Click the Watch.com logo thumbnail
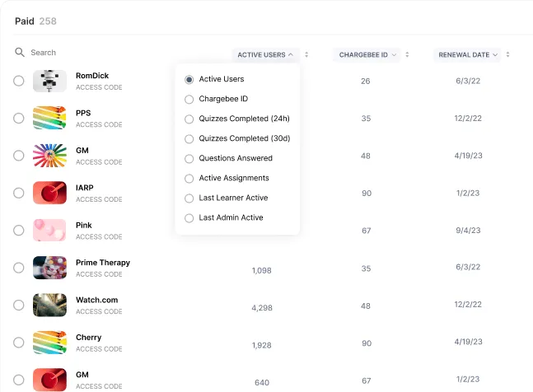 pyautogui.click(x=49, y=305)
